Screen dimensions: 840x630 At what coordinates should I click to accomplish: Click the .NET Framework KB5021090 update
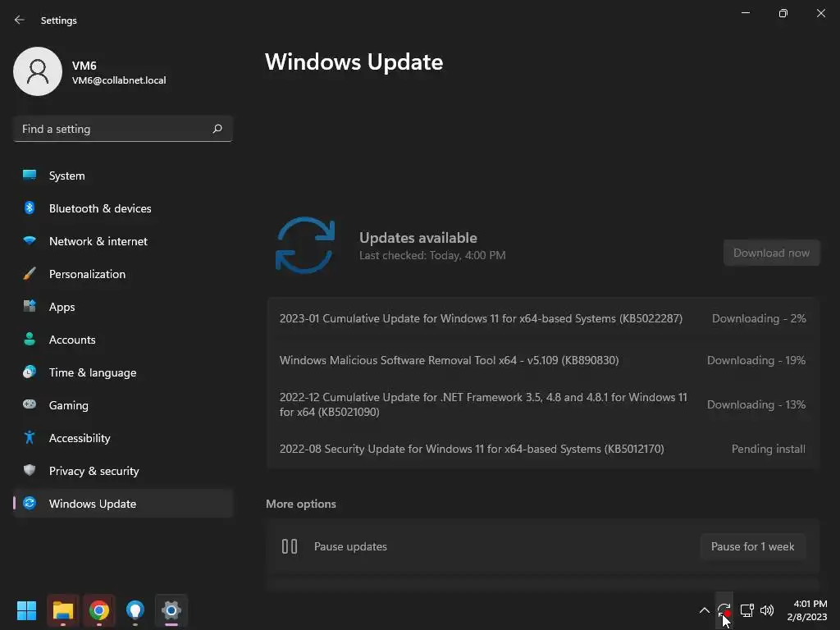point(543,404)
